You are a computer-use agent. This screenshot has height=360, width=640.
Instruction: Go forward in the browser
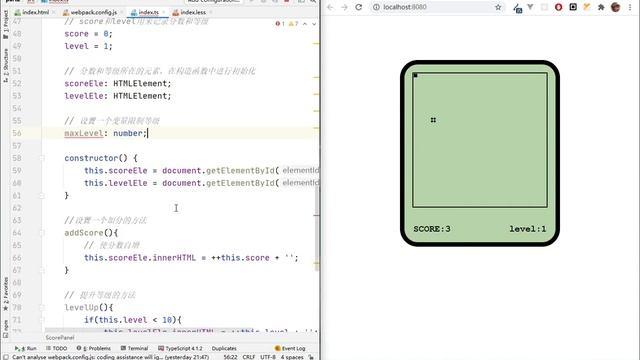(x=344, y=7)
